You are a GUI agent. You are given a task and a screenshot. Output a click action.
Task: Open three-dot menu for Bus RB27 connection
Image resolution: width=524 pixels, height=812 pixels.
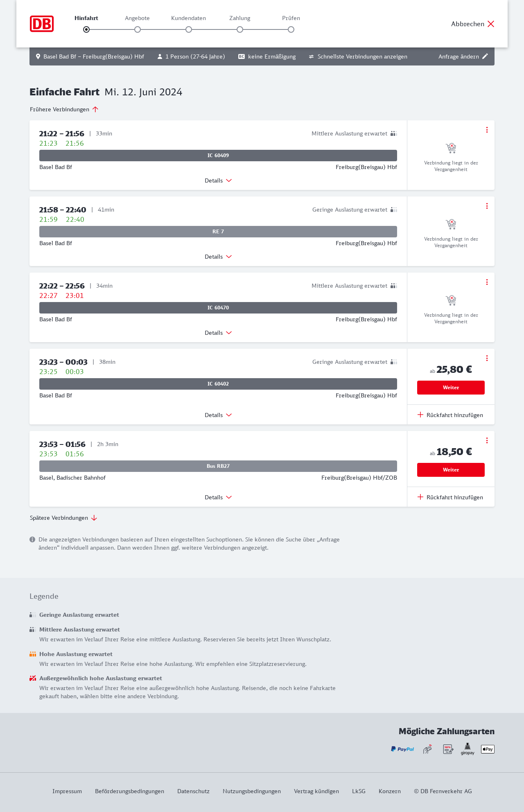tap(487, 440)
